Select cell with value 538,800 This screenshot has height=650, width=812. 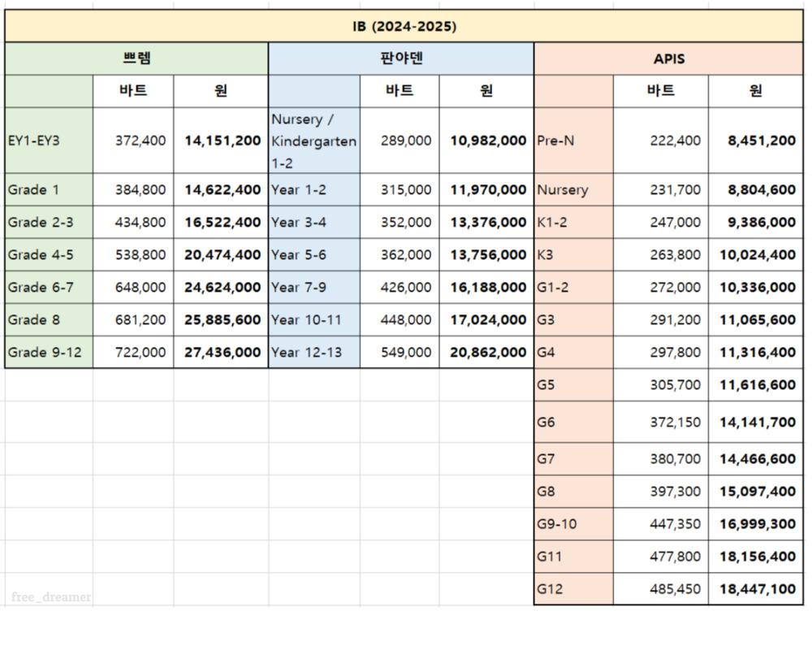(x=134, y=255)
